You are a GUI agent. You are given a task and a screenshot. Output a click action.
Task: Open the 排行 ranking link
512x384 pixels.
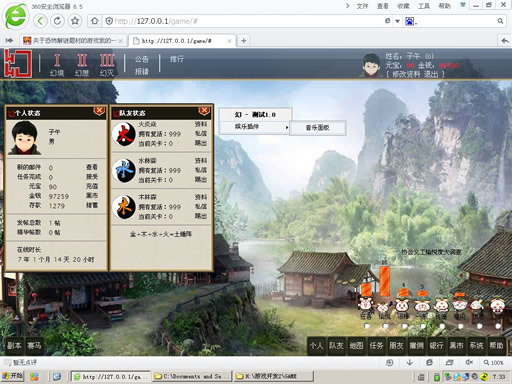(177, 59)
